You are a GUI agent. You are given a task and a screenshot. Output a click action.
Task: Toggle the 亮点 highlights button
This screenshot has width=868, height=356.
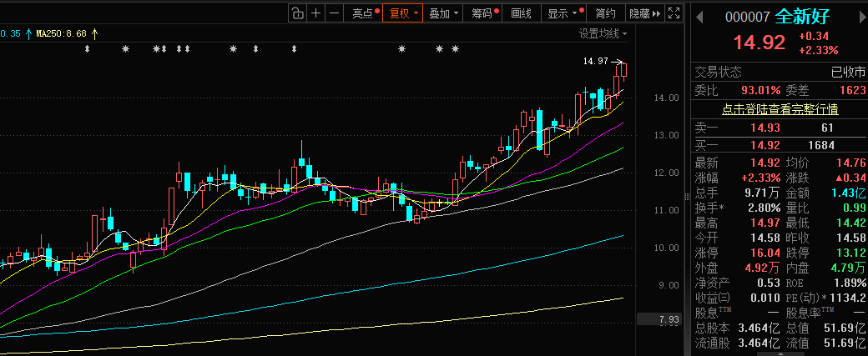365,13
